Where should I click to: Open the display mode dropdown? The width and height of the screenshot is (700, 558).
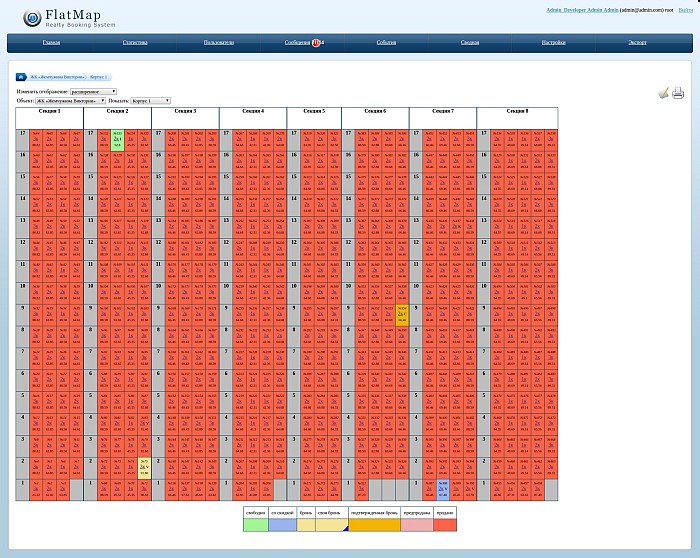(93, 92)
